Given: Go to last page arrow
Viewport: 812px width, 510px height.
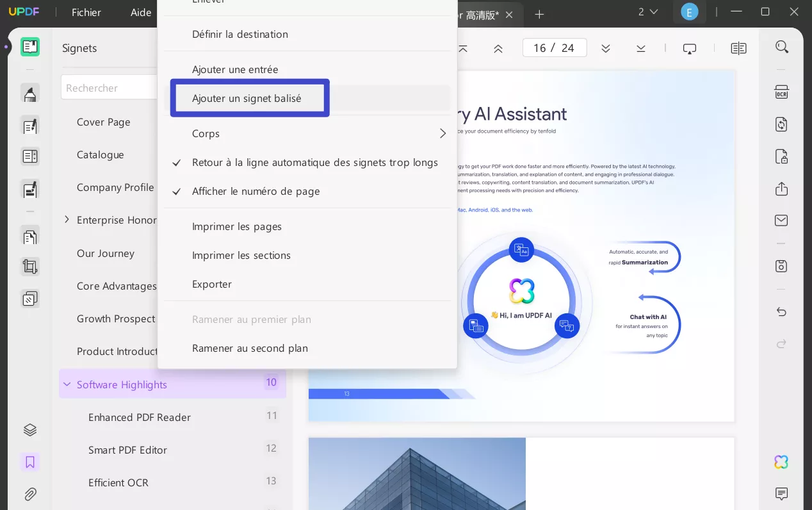Looking at the screenshot, I should pyautogui.click(x=641, y=48).
